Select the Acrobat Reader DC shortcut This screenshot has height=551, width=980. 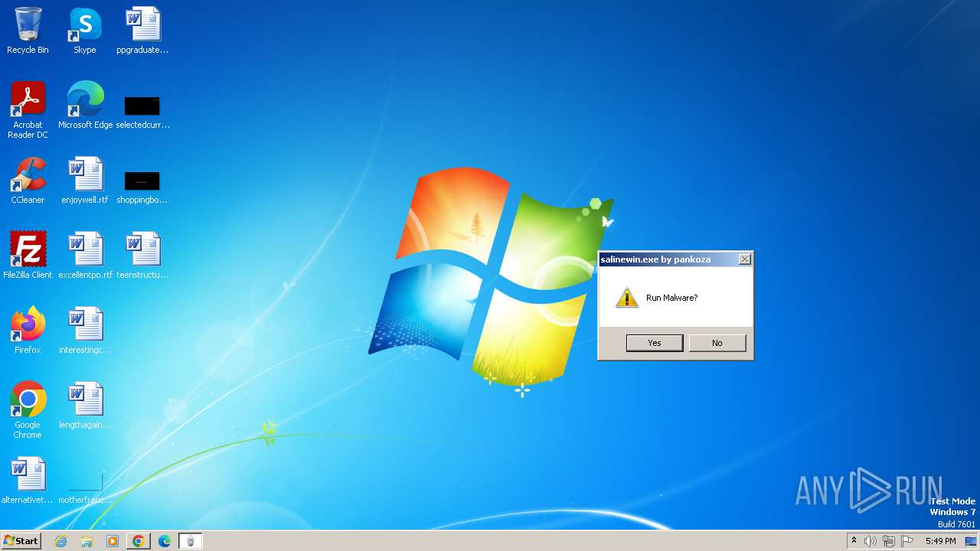point(28,110)
